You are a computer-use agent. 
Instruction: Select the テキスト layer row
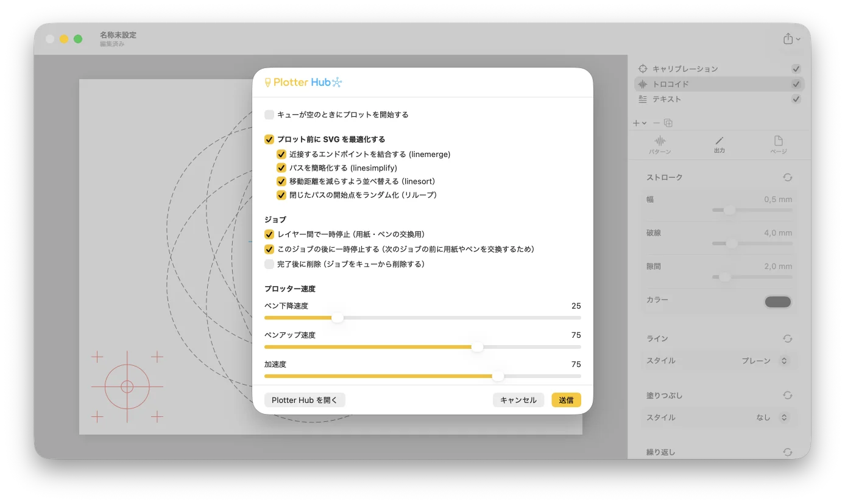719,99
